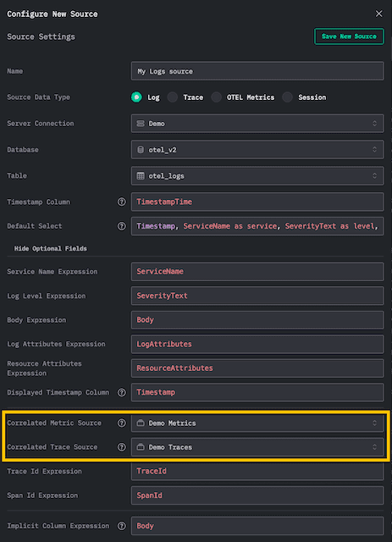Choose Trace as source data type

(x=173, y=97)
